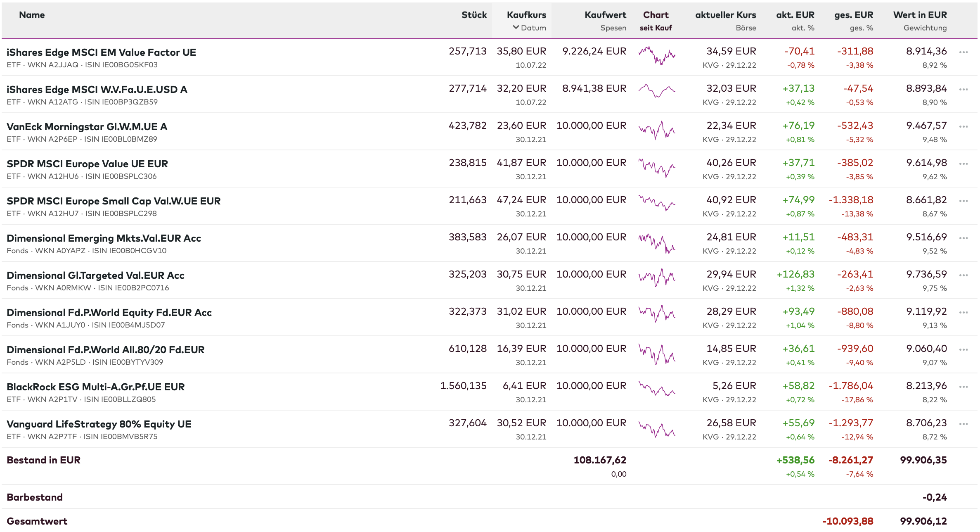The height and width of the screenshot is (532, 980).
Task: Open options menu for SPDR Europe Small Cap
Action: [x=963, y=201]
